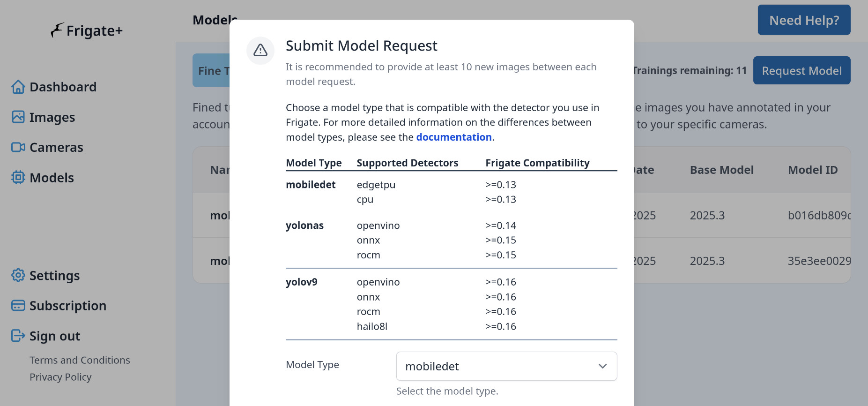This screenshot has height=406, width=868.
Task: Click the Base Model column header
Action: click(721, 170)
